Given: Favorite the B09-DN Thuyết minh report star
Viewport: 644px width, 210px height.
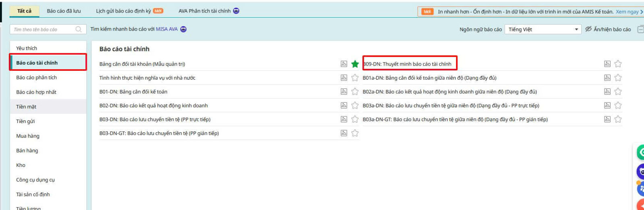Looking at the screenshot, I should coord(618,64).
